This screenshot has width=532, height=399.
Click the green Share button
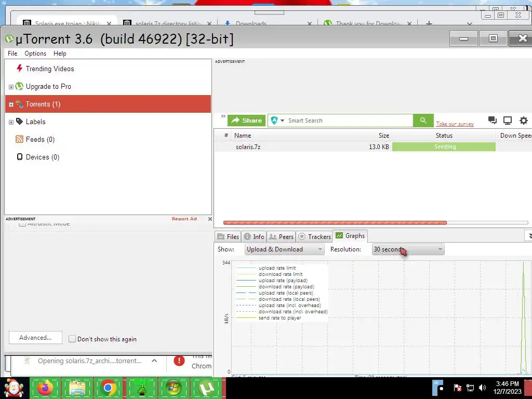[246, 121]
